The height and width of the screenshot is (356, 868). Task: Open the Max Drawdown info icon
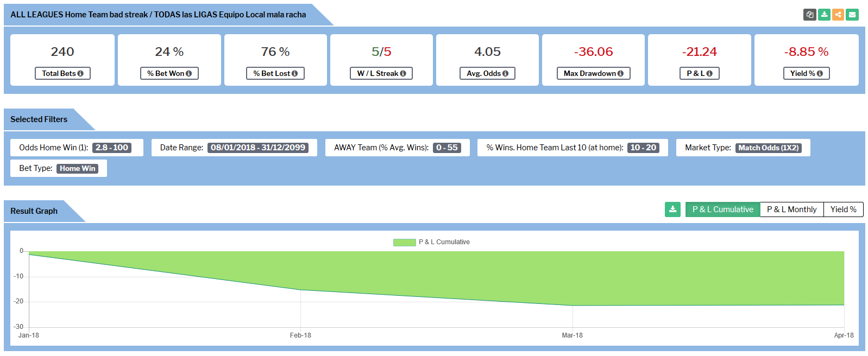(620, 73)
